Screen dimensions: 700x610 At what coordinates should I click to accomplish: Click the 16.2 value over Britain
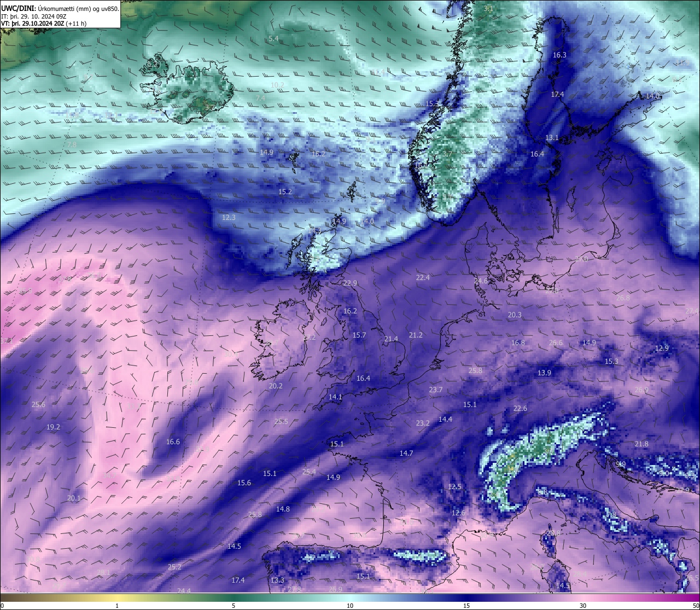350,311
